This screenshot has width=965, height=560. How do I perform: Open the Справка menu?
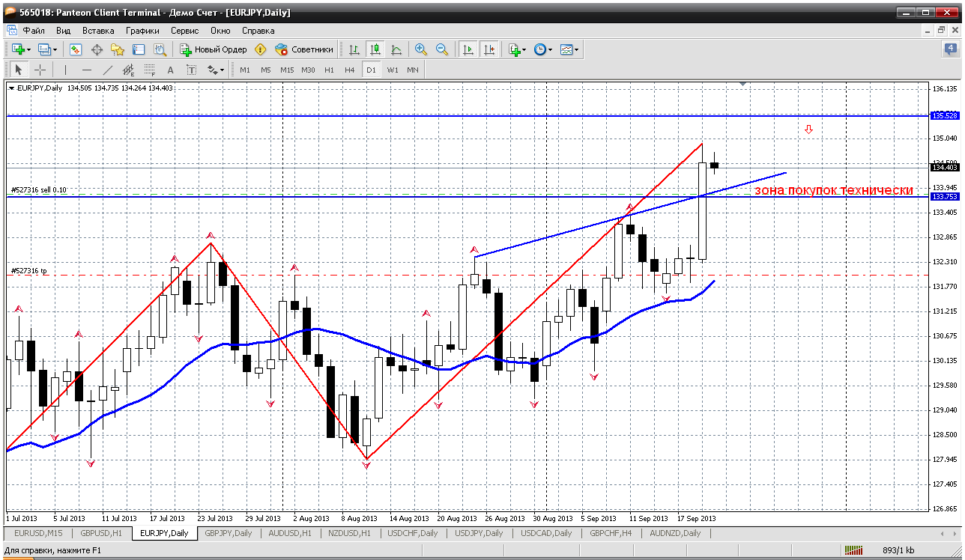click(258, 31)
